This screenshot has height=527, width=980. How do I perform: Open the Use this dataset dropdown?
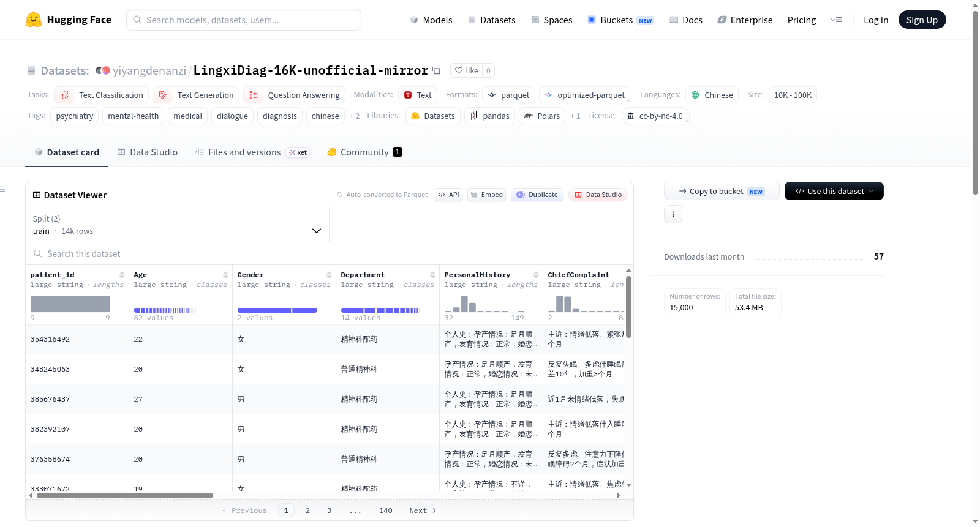834,191
